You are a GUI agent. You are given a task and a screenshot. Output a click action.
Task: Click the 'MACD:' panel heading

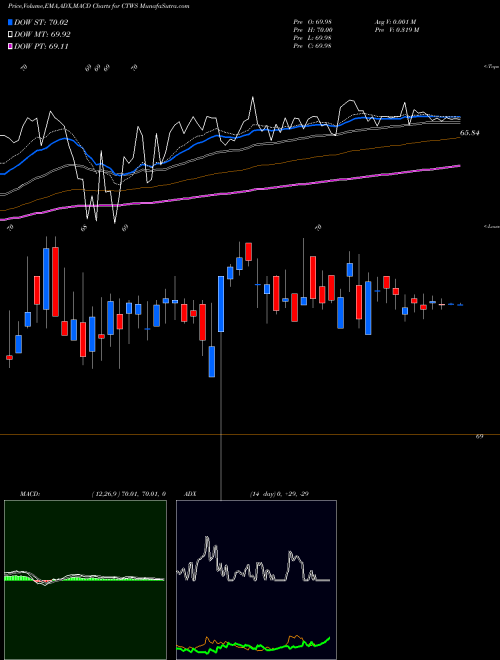point(29,494)
